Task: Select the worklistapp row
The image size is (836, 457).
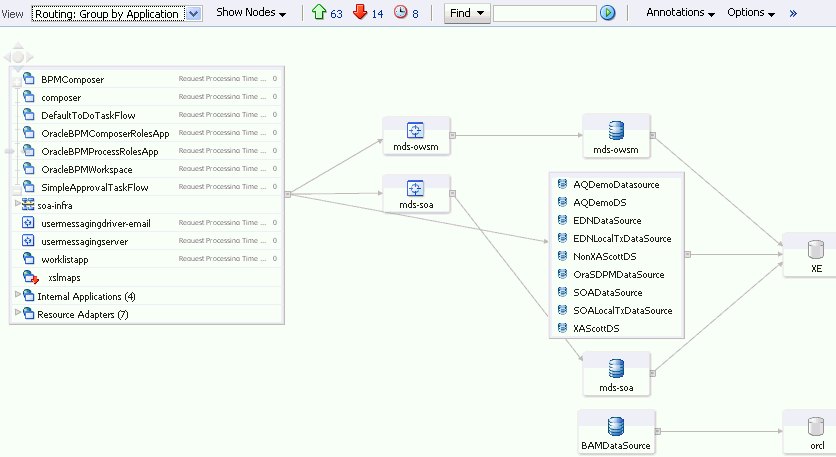Action: pyautogui.click(x=147, y=259)
